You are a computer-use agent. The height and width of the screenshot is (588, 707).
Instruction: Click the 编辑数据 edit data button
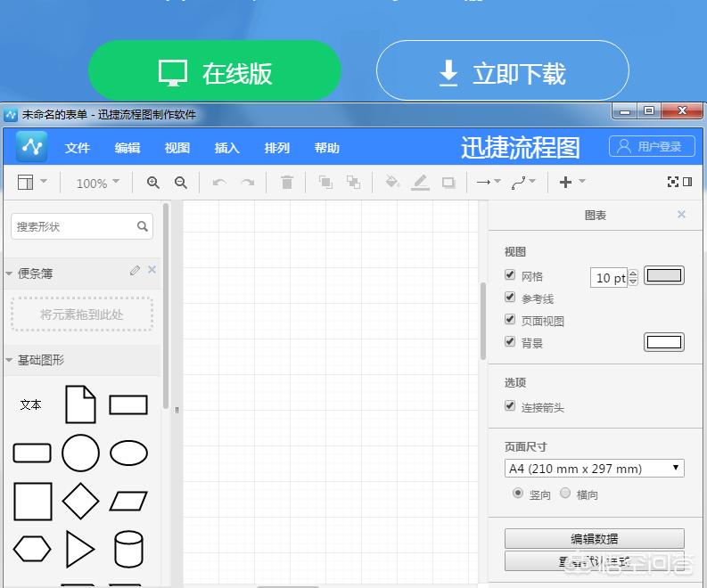coord(595,538)
